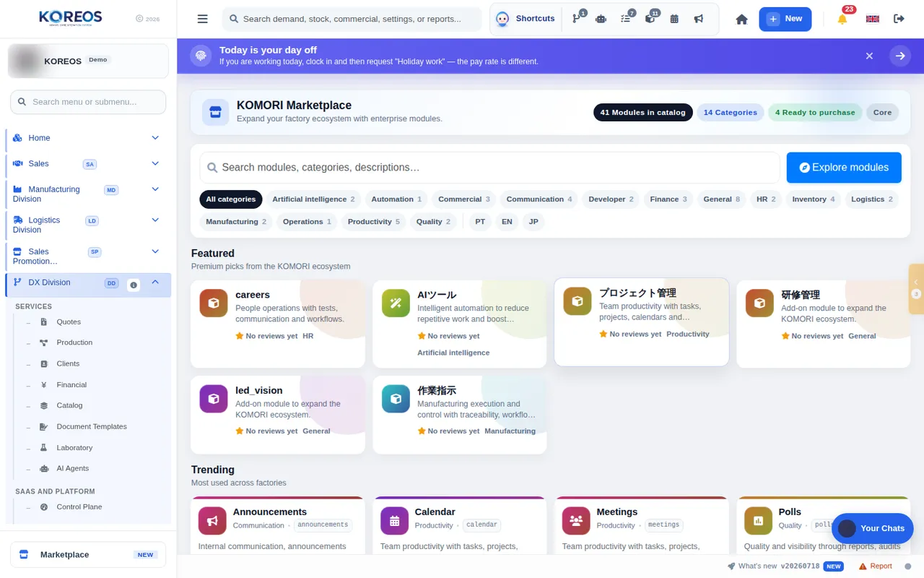This screenshot has width=924, height=578.
Task: Open Production in the sidebar
Action: 74,342
